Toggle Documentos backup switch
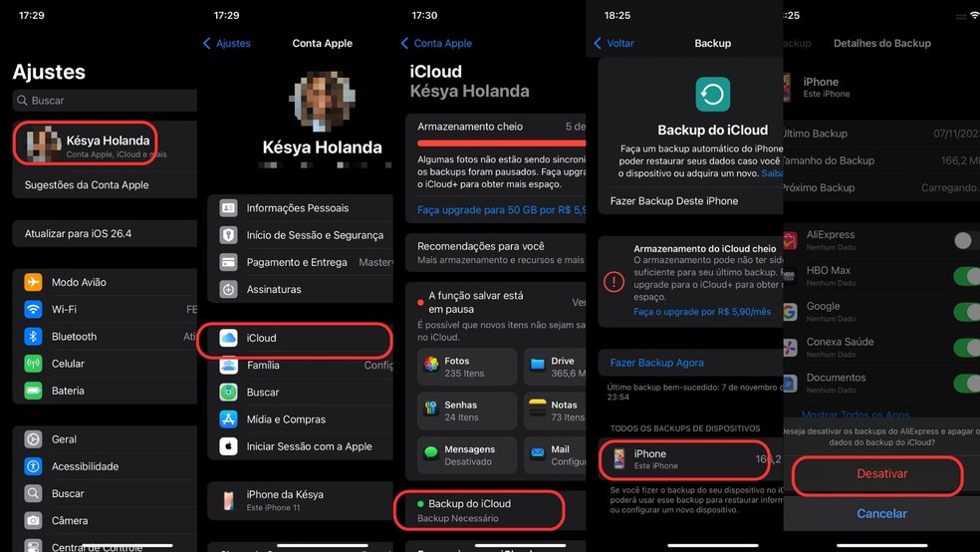 click(967, 383)
